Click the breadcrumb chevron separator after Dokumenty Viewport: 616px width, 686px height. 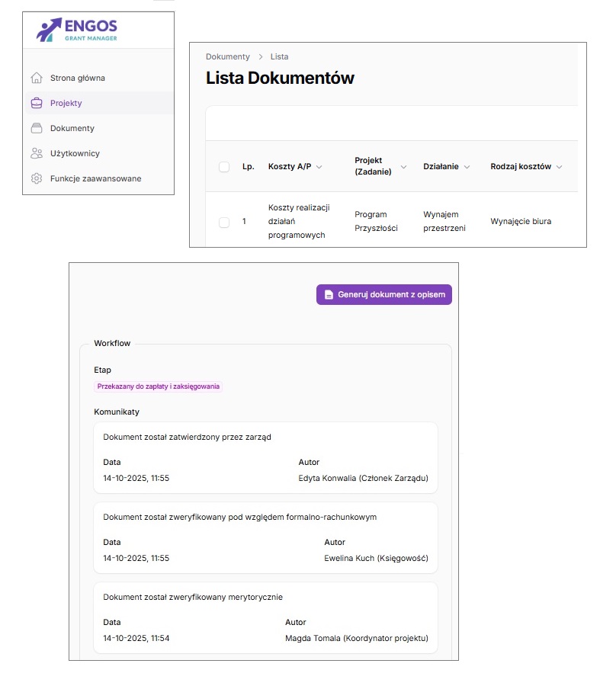[x=260, y=57]
